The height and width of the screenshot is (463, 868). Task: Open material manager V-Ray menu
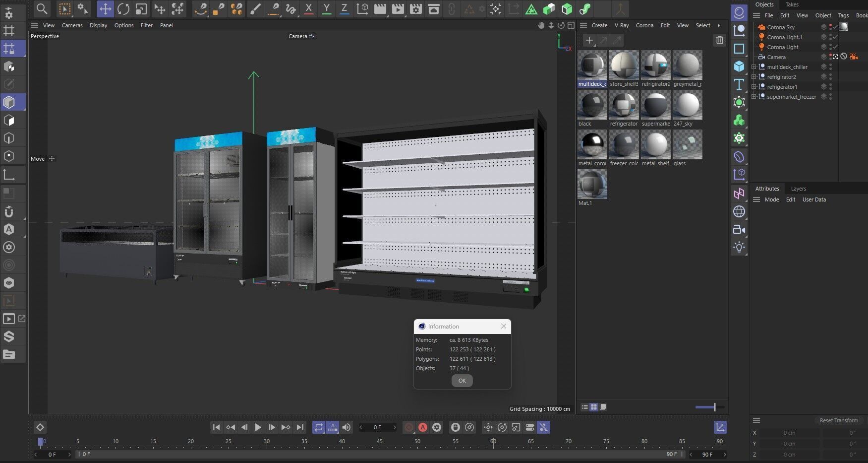pos(622,25)
